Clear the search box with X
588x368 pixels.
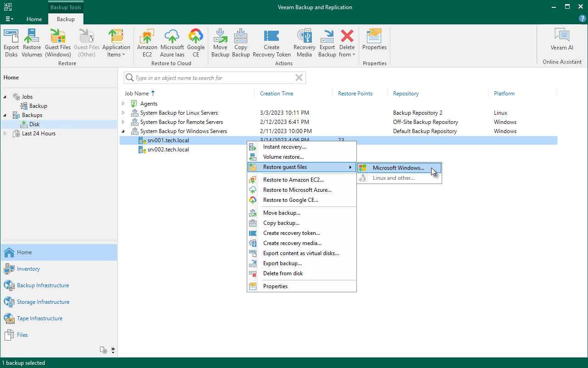click(299, 78)
